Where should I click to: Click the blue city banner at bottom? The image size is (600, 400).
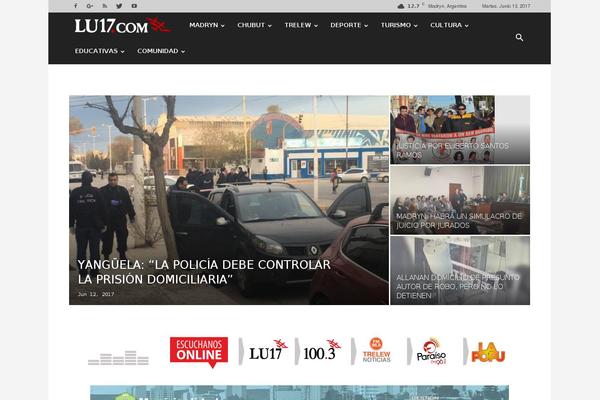point(299,393)
